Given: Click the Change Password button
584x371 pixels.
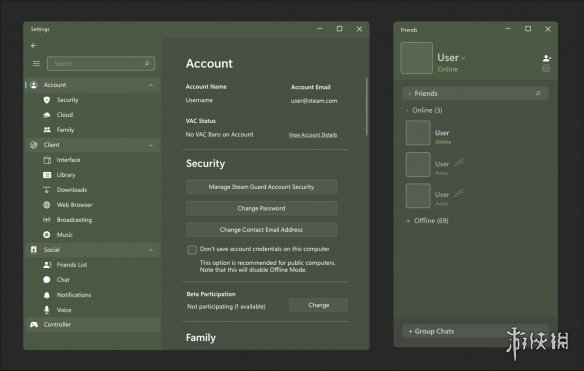Looking at the screenshot, I should pyautogui.click(x=261, y=208).
